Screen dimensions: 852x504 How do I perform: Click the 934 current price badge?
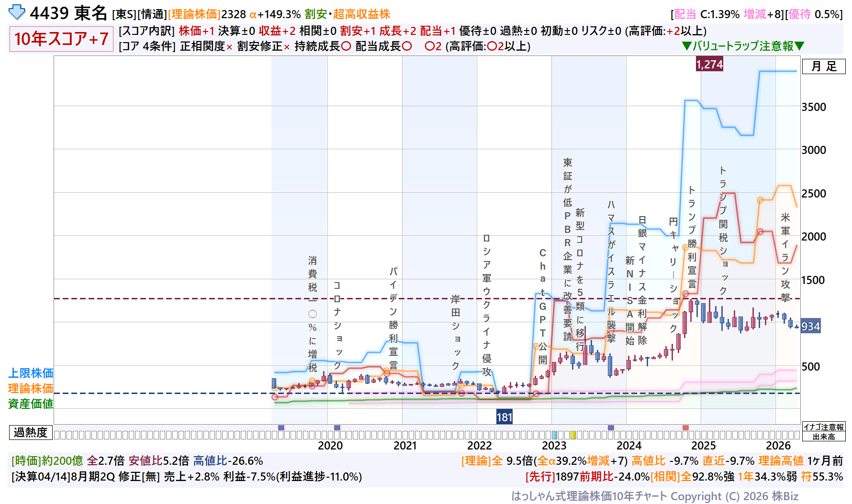click(x=810, y=327)
